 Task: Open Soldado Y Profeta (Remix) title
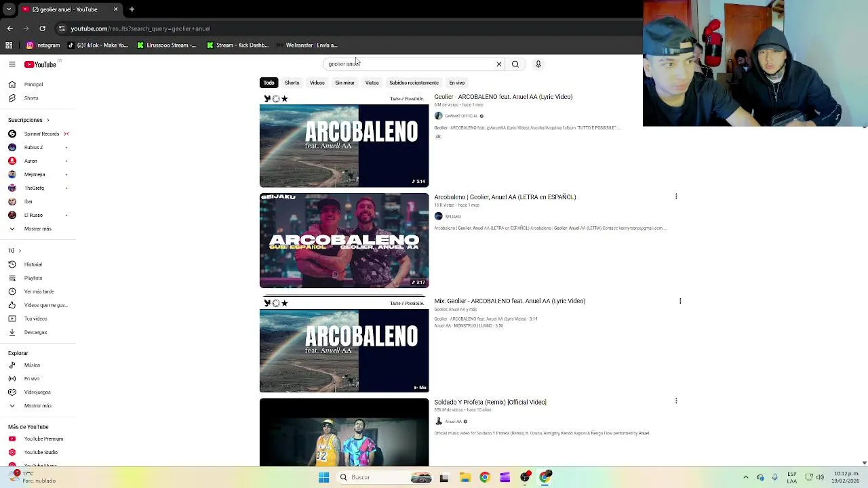[x=490, y=403]
